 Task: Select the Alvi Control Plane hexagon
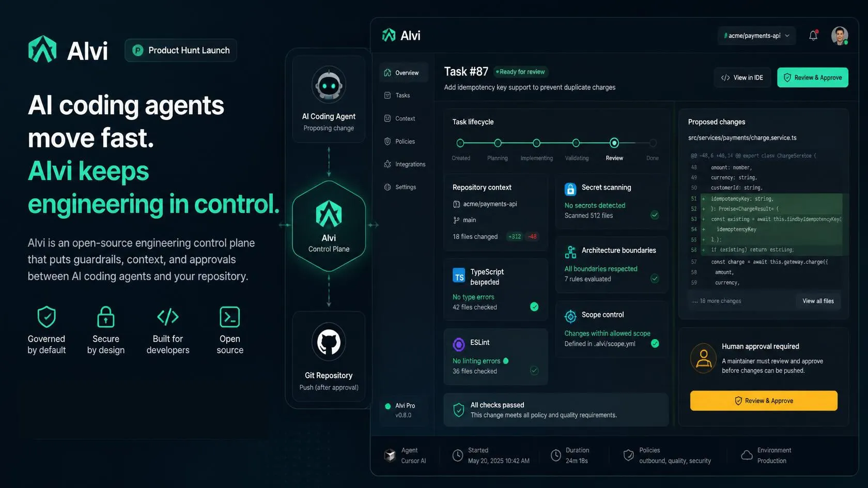[x=329, y=226]
